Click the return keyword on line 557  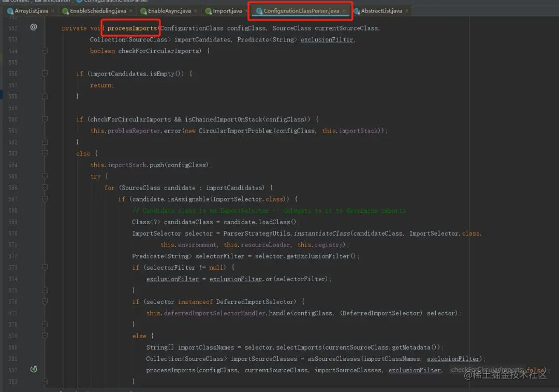(x=100, y=85)
